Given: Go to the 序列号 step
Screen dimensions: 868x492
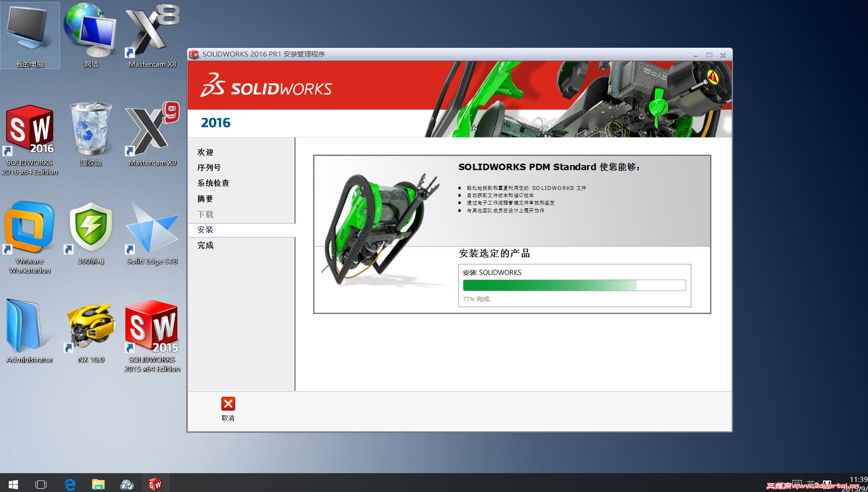Looking at the screenshot, I should click(x=209, y=167).
